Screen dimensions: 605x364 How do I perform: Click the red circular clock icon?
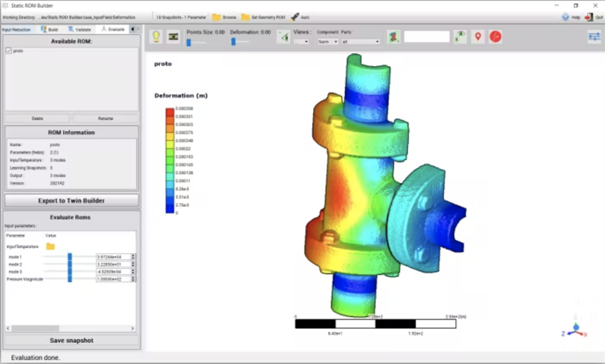(495, 37)
